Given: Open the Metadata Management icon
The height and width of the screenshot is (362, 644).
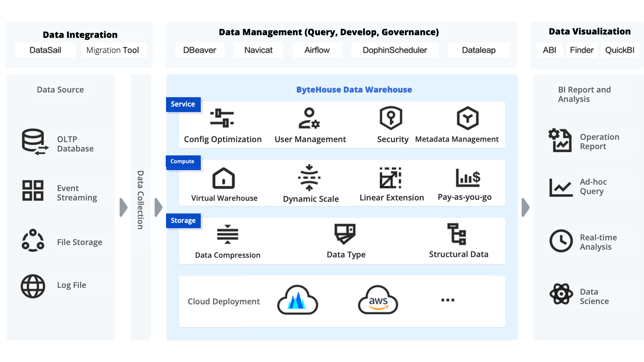Looking at the screenshot, I should tap(467, 118).
